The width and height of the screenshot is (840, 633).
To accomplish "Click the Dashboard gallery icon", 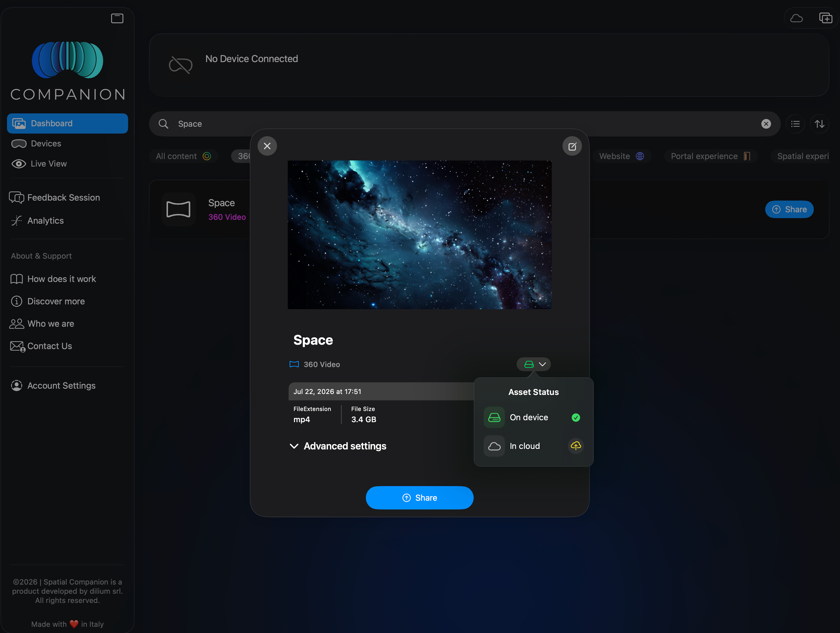I will point(19,123).
